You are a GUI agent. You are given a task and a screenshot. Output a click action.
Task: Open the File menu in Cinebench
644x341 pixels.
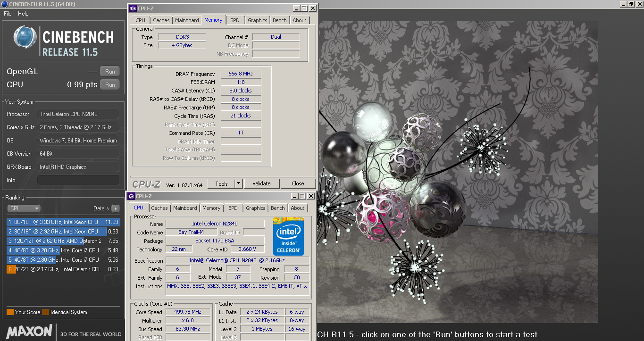[8, 14]
